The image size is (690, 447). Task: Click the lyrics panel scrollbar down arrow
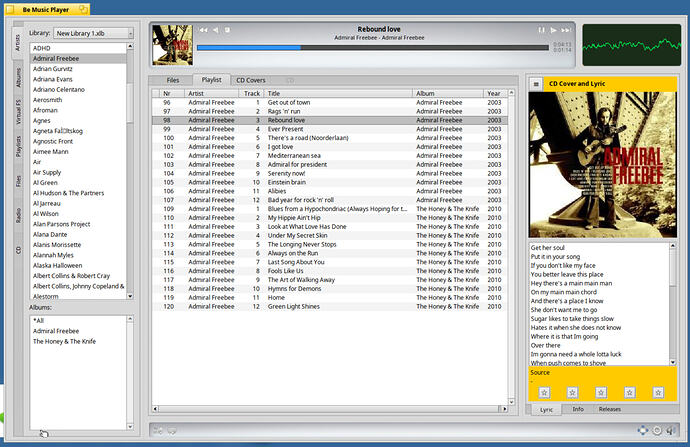(672, 362)
